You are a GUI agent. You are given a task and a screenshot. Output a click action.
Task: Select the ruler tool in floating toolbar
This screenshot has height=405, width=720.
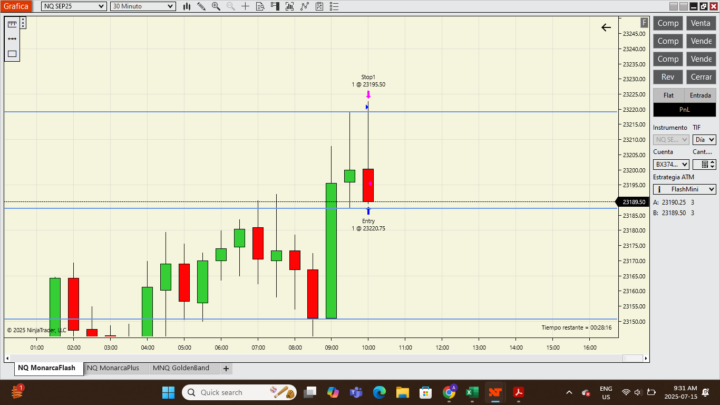[x=12, y=24]
